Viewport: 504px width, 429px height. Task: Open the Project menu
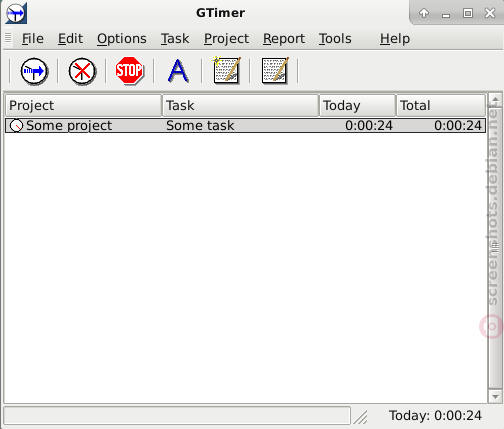point(226,39)
